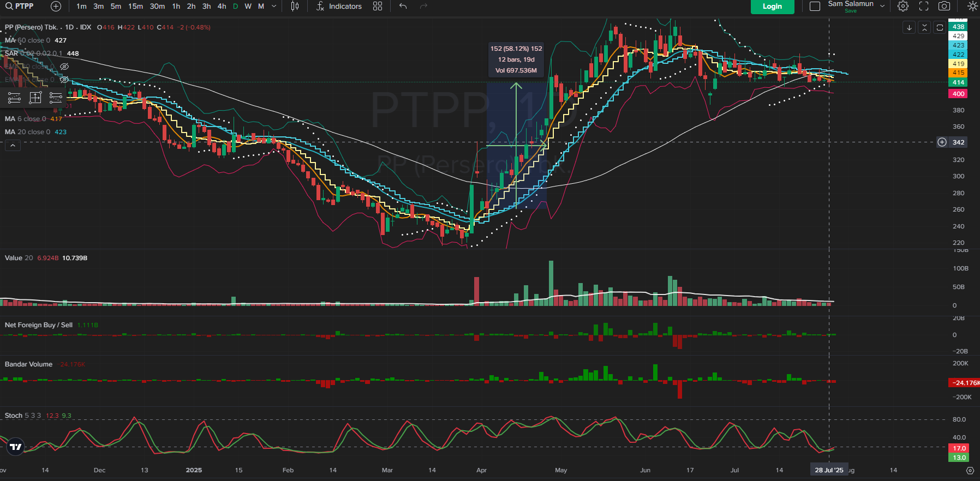Viewport: 980px width, 481px height.
Task: Redo the chart action
Action: coord(424,6)
